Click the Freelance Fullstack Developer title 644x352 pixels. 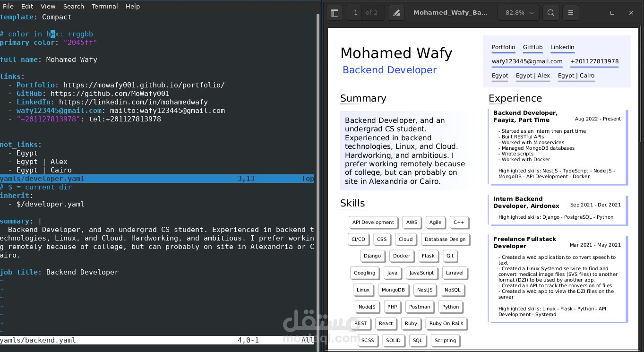(x=524, y=242)
